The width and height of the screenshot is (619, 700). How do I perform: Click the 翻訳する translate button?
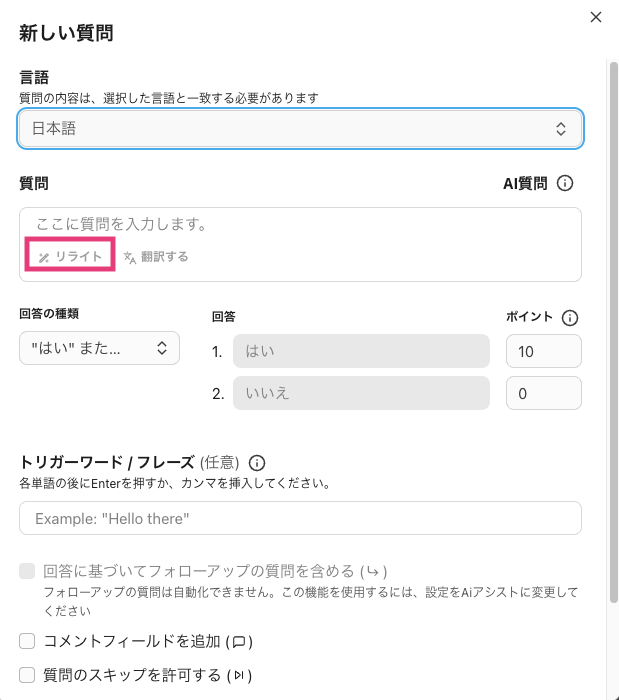pos(156,257)
